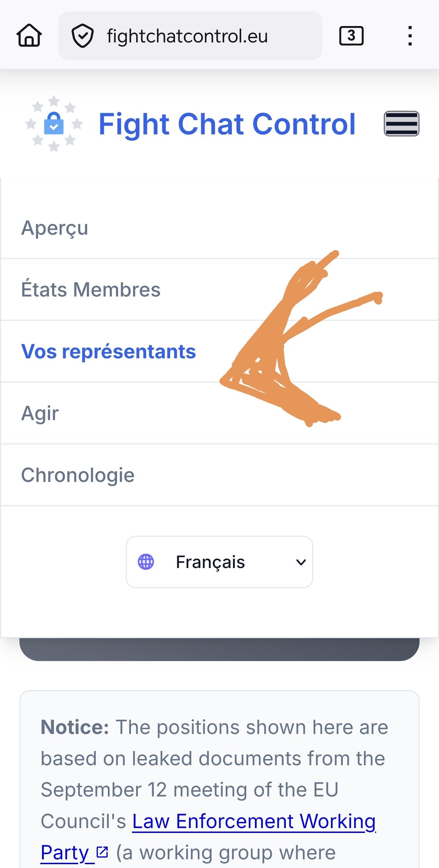Click the language selector chevron arrow
439x868 pixels.
pyautogui.click(x=301, y=562)
